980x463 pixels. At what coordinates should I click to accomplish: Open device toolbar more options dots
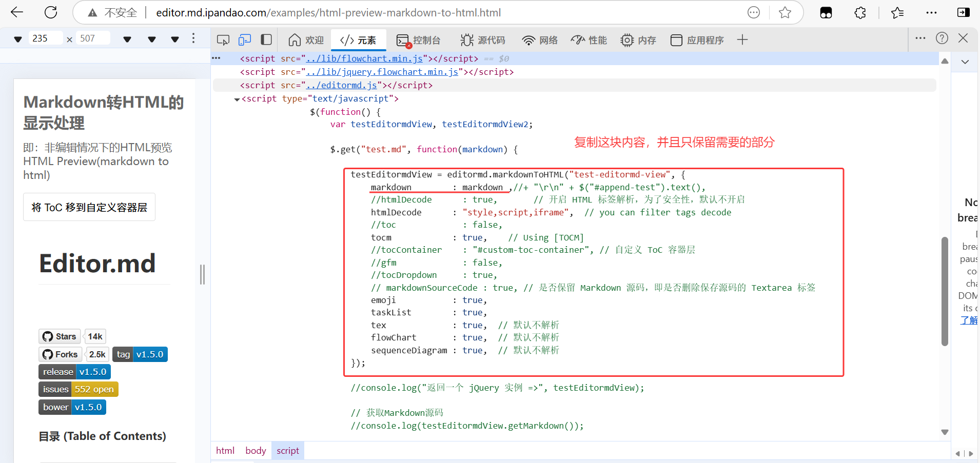pyautogui.click(x=193, y=38)
